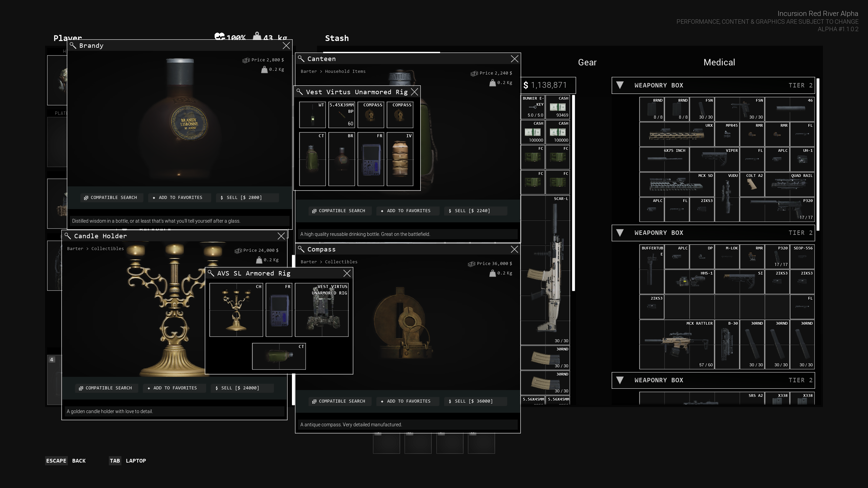Click the MCX Rattler weapon in weaponry box
The image size is (868, 488).
(677, 344)
